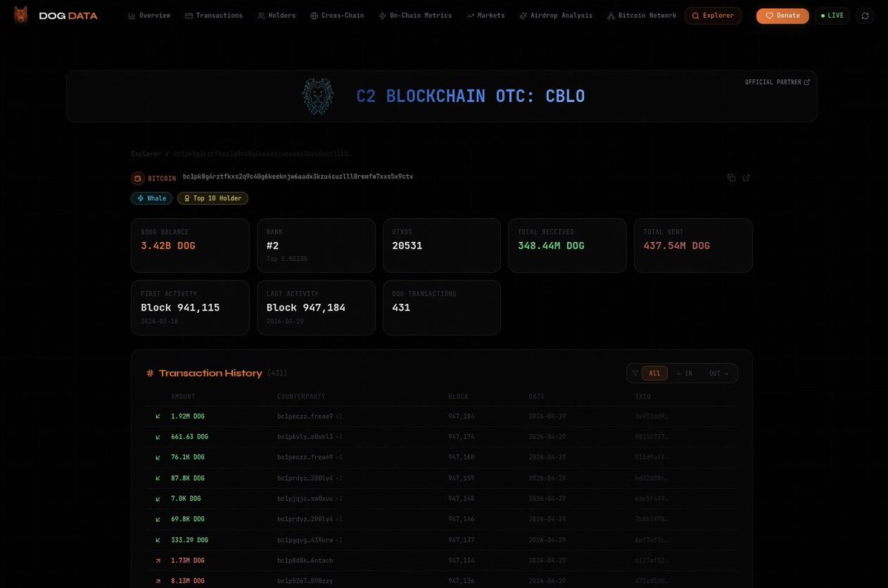Click the C2 BLOCKCHAIN OTC: CBLO banner text

[471, 96]
